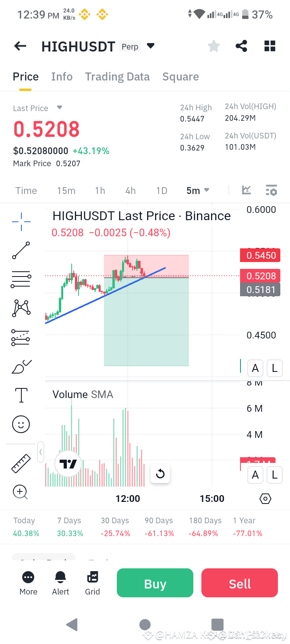View Today 40.38% performance
This screenshot has width=290, height=644.
pos(26,527)
